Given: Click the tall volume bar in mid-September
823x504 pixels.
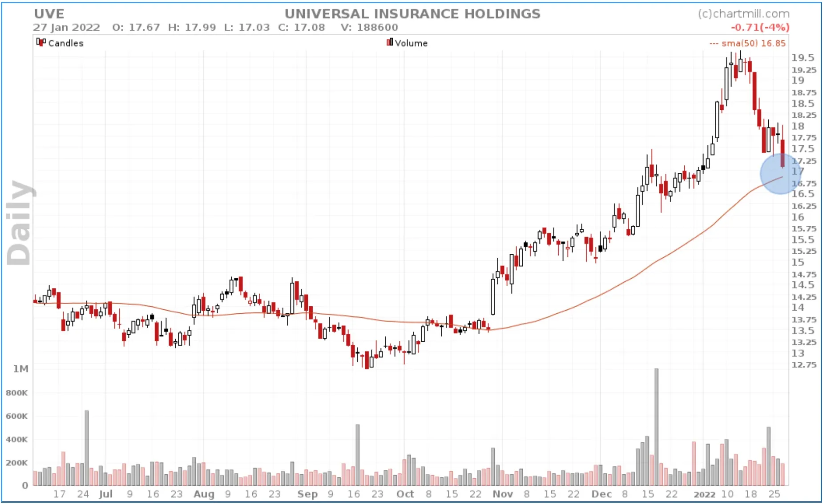Looking at the screenshot, I should (x=357, y=455).
